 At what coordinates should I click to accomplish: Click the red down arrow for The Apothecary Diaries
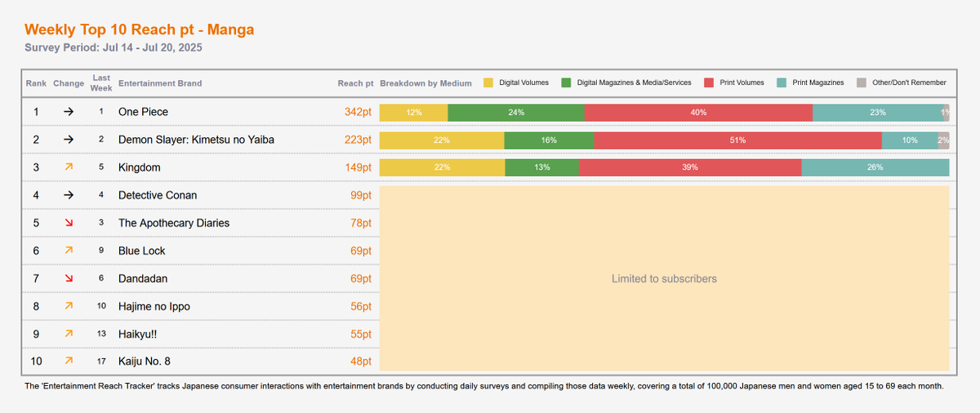[69, 223]
